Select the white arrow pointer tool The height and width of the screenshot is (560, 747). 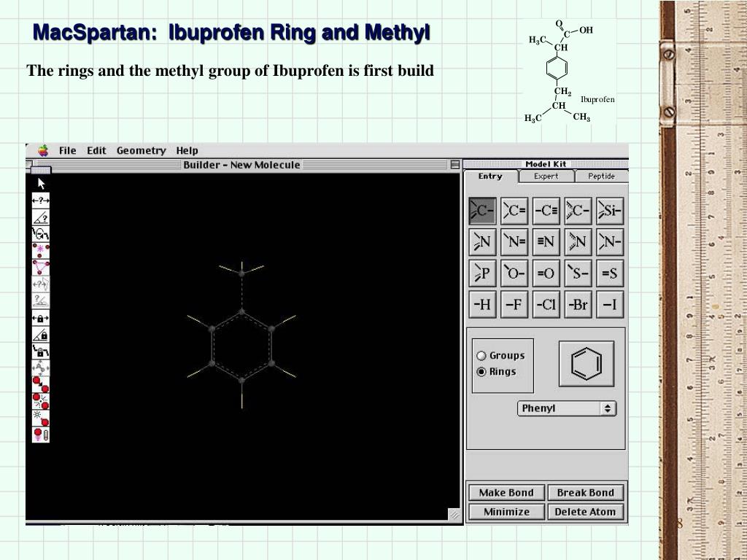[x=41, y=184]
